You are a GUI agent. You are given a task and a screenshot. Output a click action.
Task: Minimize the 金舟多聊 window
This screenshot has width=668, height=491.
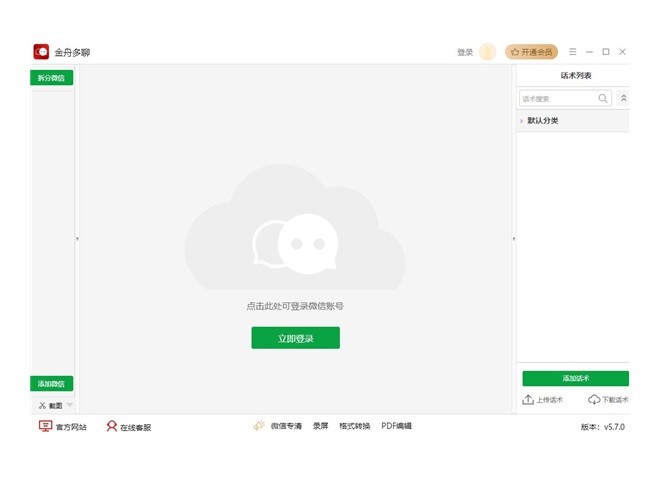[589, 52]
